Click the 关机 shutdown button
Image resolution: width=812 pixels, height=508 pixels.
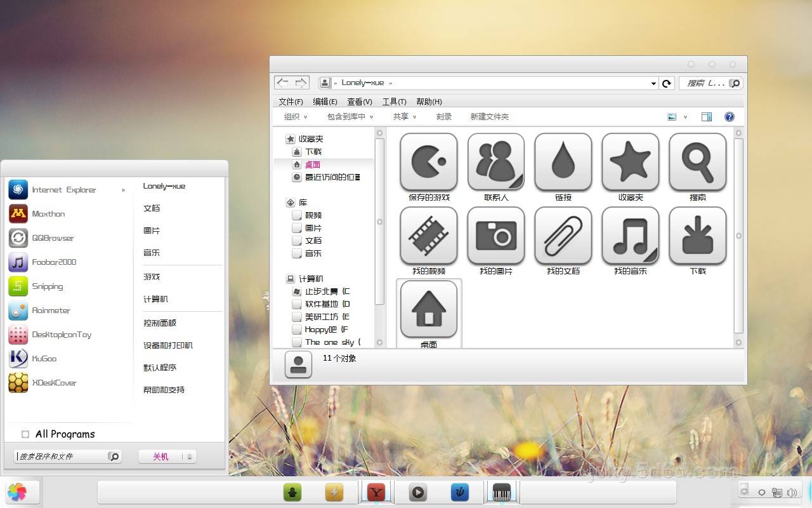point(160,457)
